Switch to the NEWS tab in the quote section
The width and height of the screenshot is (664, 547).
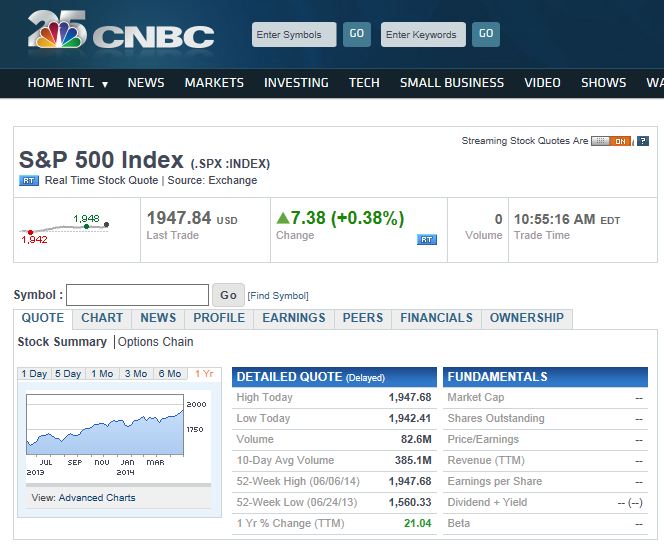(x=158, y=318)
